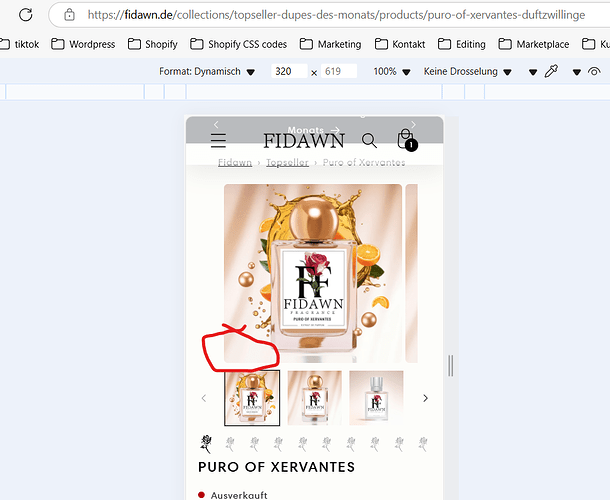The height and width of the screenshot is (500, 610).
Task: Edit the viewport width field showing 320
Action: coord(289,72)
